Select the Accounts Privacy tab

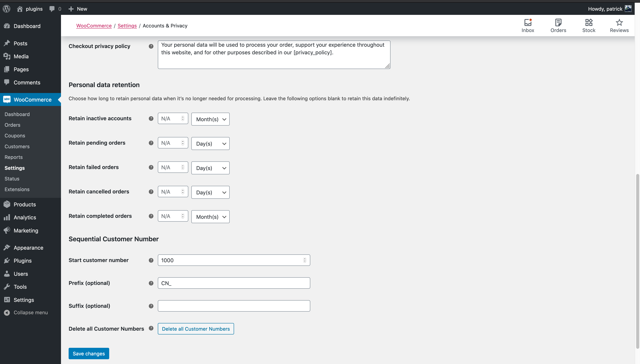click(x=165, y=25)
